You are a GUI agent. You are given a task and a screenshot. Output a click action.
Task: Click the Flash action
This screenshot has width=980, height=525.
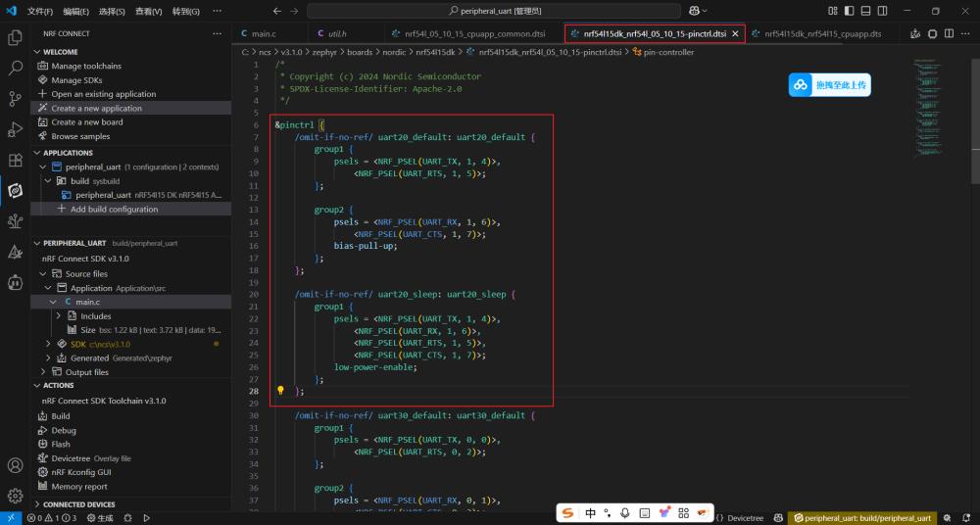(60, 444)
